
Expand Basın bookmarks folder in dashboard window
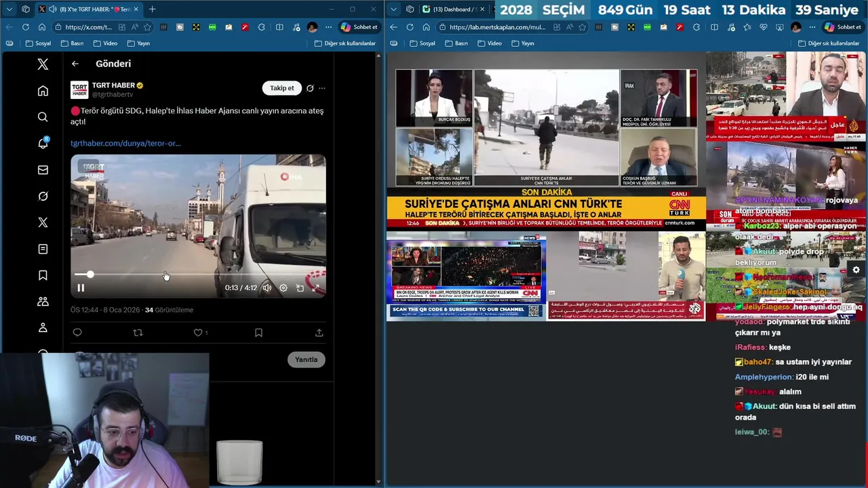456,43
